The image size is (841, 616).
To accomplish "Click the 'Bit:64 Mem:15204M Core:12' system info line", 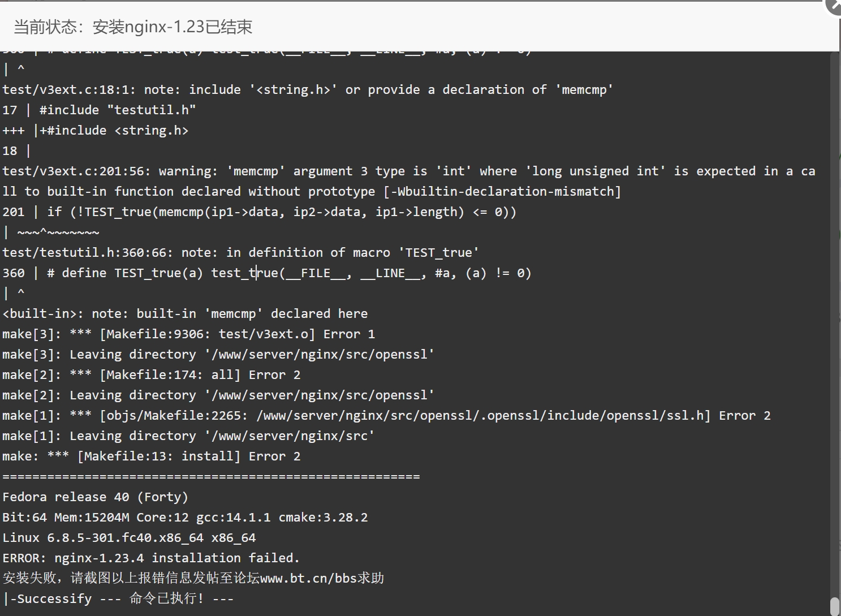I will 185,517.
